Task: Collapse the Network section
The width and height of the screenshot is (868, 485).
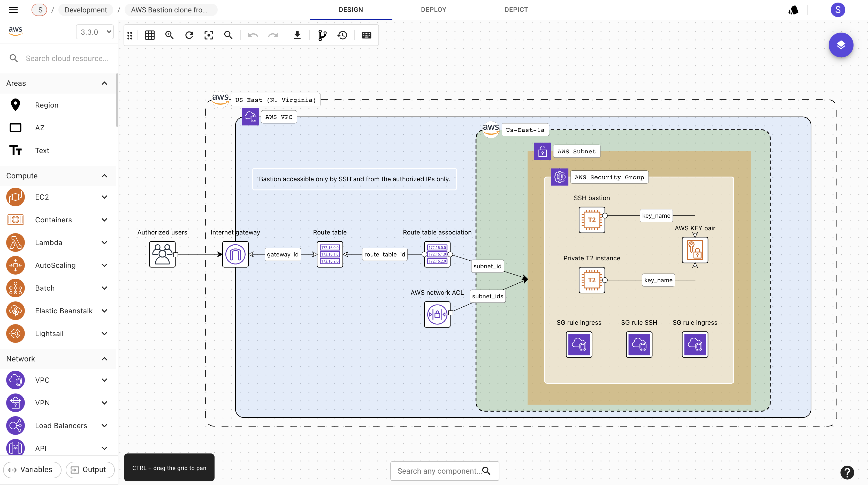Action: pyautogui.click(x=104, y=359)
